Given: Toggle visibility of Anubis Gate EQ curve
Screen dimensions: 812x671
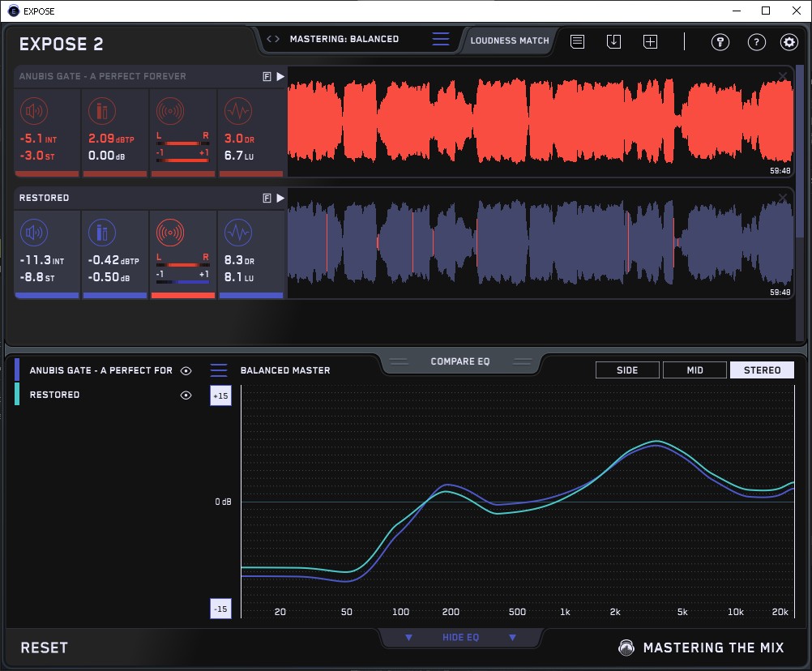Looking at the screenshot, I should pyautogui.click(x=186, y=370).
